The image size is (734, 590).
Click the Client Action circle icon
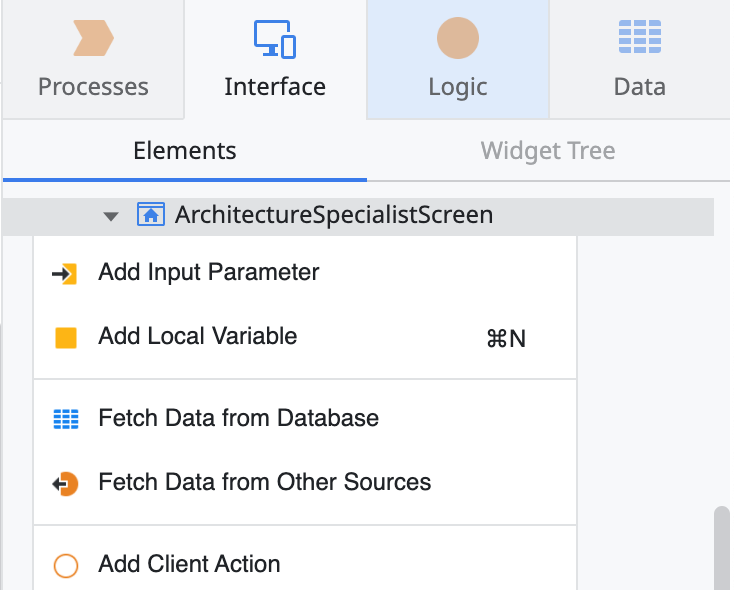(65, 566)
